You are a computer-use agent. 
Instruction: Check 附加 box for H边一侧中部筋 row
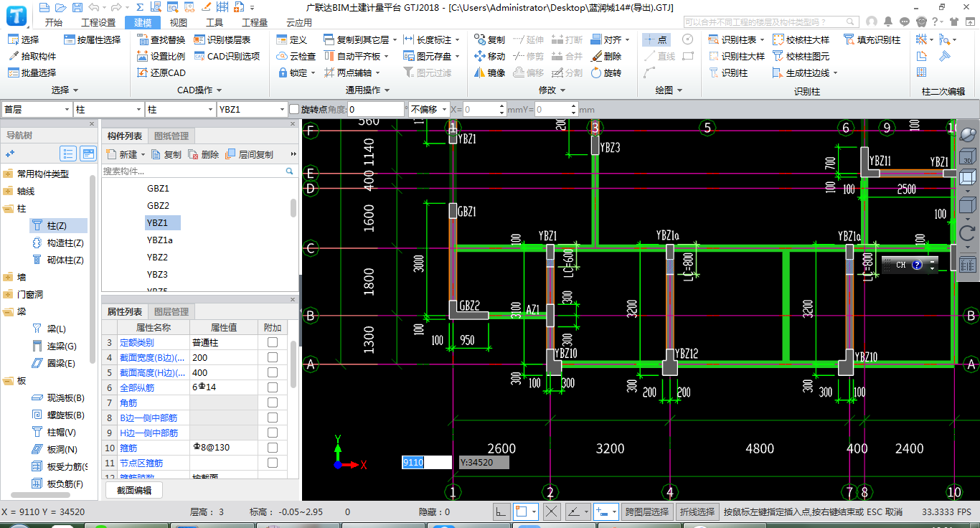(273, 433)
